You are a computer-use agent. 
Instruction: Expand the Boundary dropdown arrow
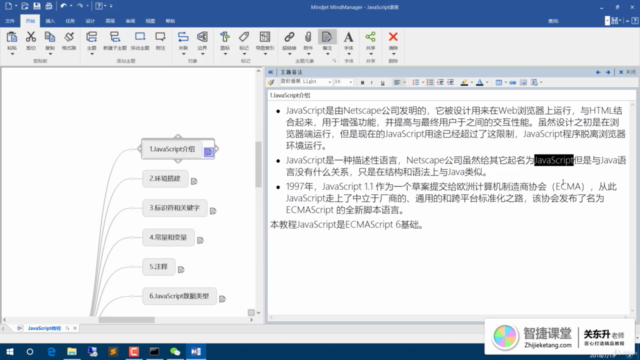point(202,54)
